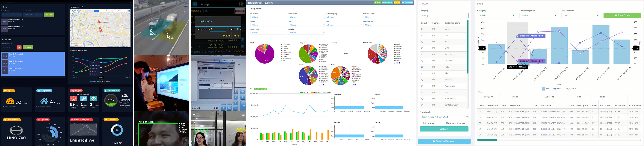Viewport: 644px width, 146px height.
Task: Click the map pan control compass
Action: point(72,12)
